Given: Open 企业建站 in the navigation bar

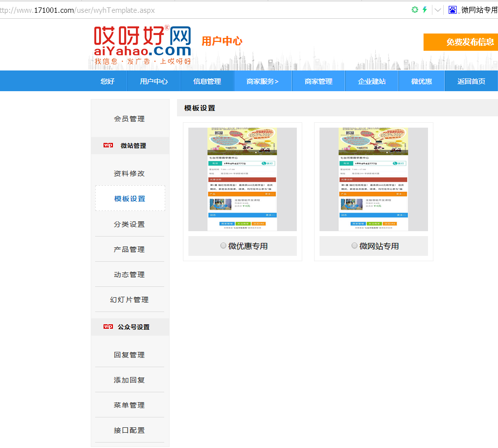Looking at the screenshot, I should (372, 81).
